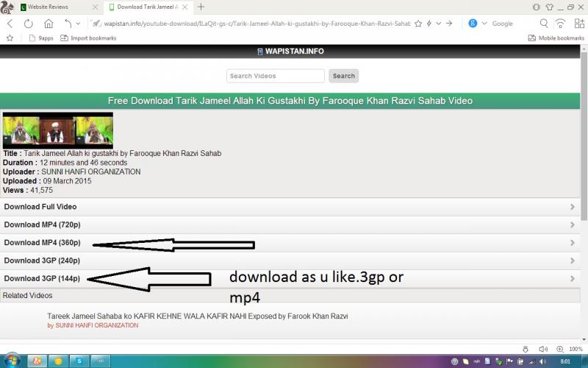The width and height of the screenshot is (588, 368).
Task: Click the network signal tray icon
Action: (532, 361)
